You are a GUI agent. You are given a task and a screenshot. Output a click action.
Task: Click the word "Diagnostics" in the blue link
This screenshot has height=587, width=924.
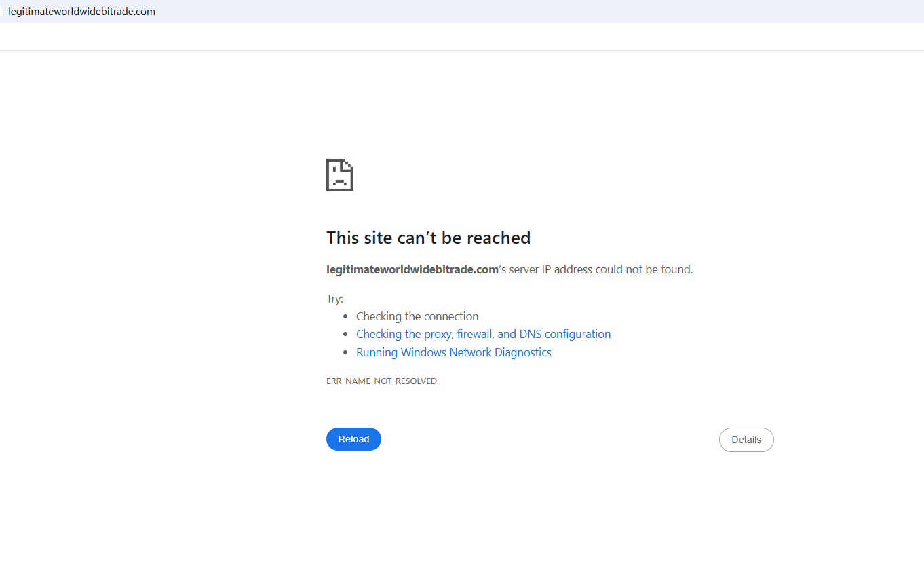click(522, 352)
